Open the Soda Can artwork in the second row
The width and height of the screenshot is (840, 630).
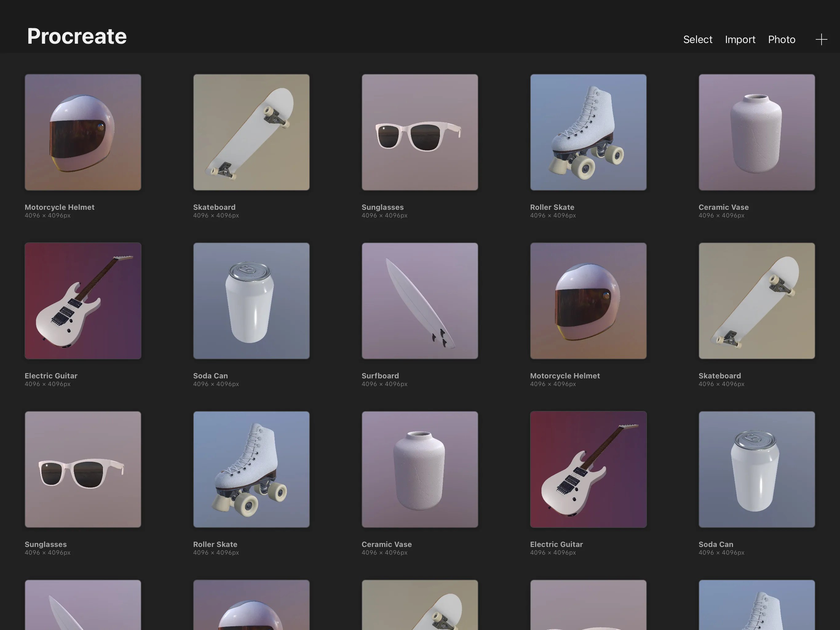[251, 300]
